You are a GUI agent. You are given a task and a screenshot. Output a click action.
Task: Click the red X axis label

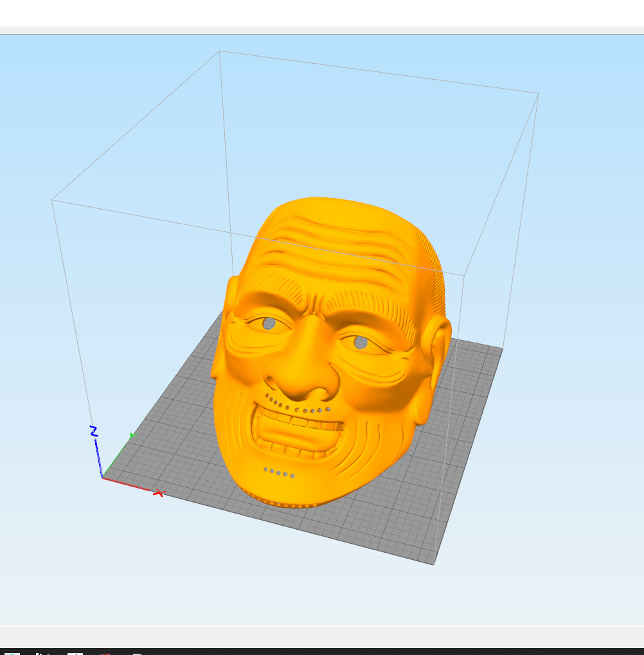(159, 492)
